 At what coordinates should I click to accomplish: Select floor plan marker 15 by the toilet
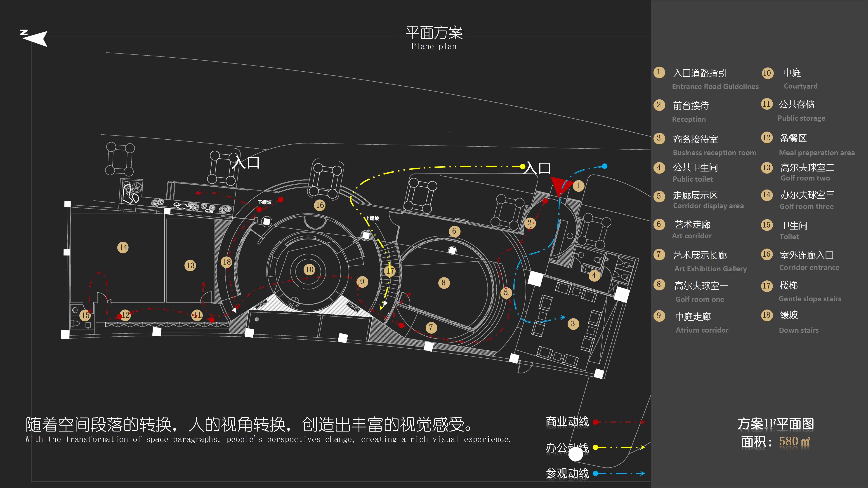[x=85, y=315]
